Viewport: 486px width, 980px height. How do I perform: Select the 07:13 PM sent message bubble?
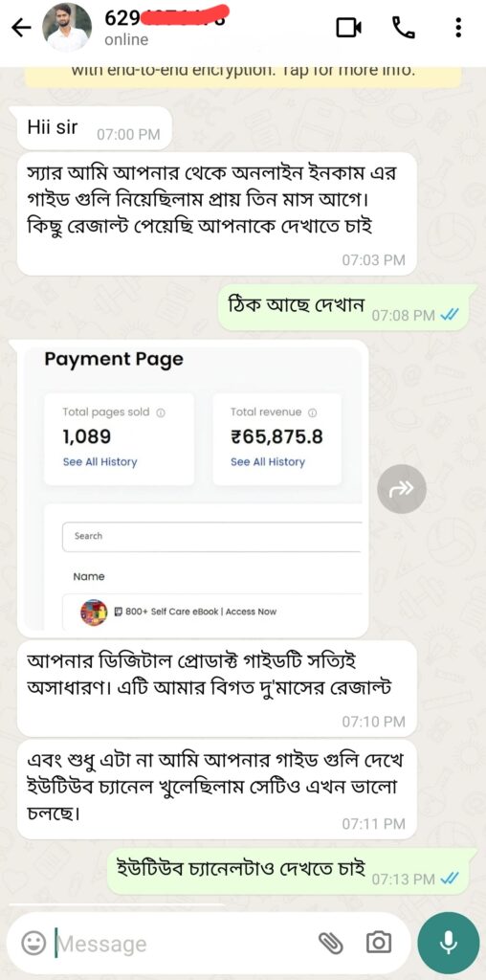[x=292, y=871]
